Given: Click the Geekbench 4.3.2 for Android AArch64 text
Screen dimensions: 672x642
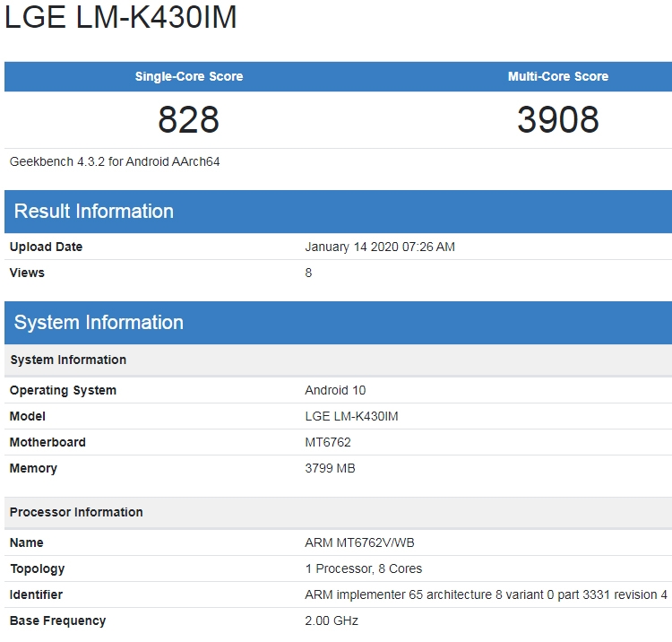Looking at the screenshot, I should pos(115,161).
